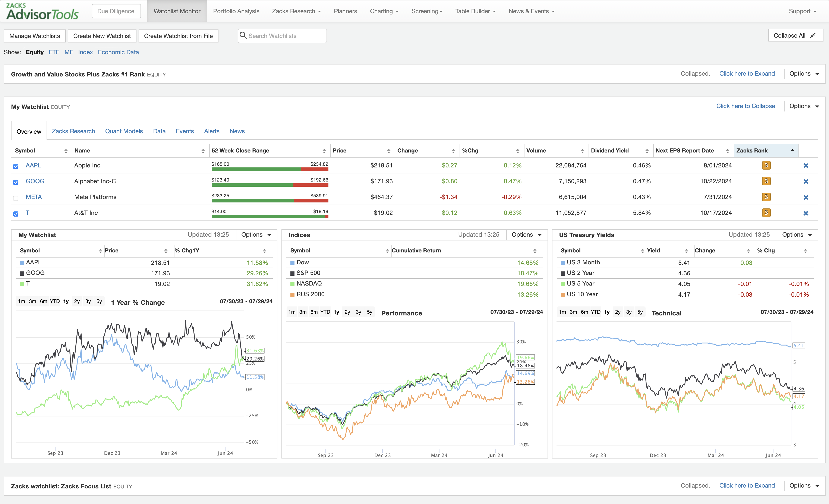Click the Collapse All arrows icon

click(813, 36)
